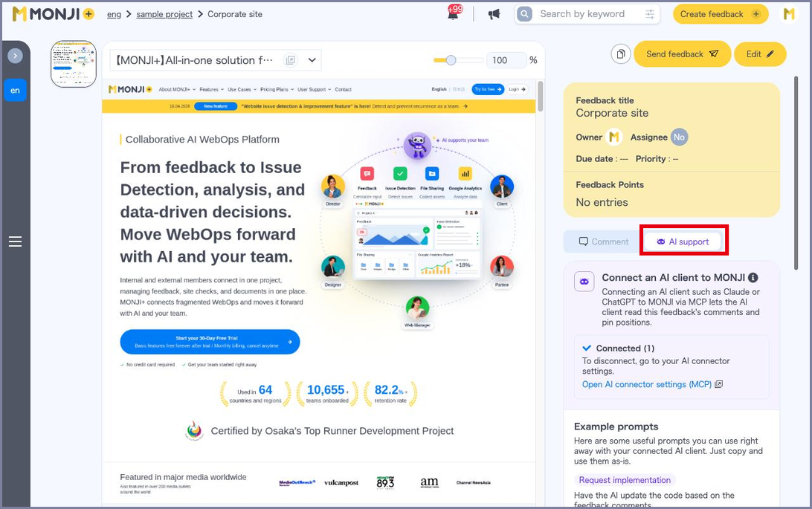812x509 pixels.
Task: Open the notifications bell with +99 badge
Action: coord(454,13)
